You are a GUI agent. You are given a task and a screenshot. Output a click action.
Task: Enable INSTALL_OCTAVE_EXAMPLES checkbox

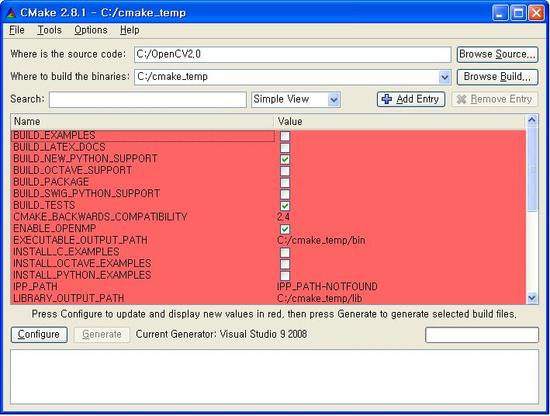coord(285,264)
